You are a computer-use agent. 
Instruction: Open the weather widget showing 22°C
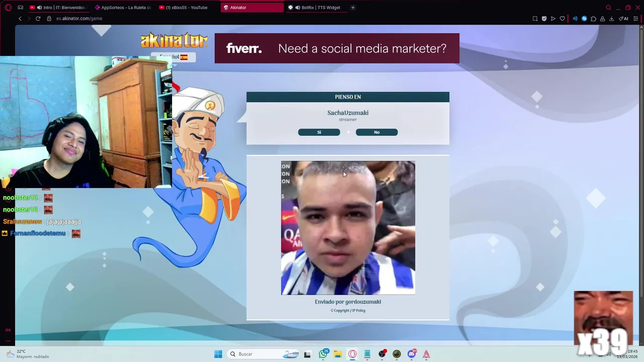tap(28, 354)
